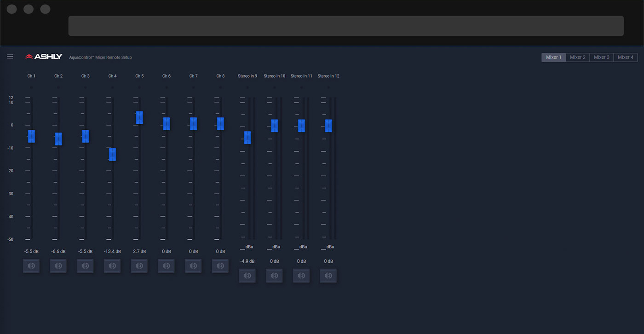The image size is (644, 334).
Task: Click the Ashly logo
Action: point(44,57)
